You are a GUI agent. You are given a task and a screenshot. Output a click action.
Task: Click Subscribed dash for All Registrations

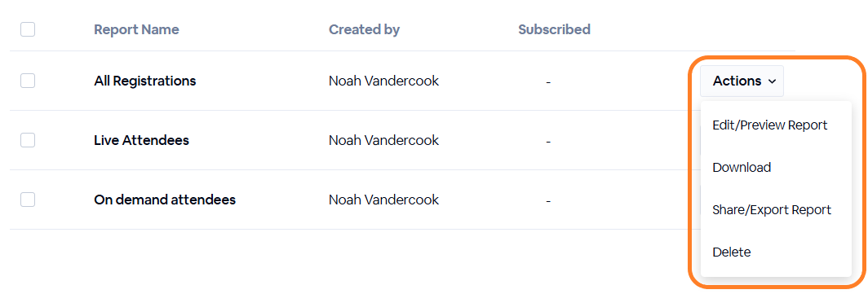tap(548, 82)
